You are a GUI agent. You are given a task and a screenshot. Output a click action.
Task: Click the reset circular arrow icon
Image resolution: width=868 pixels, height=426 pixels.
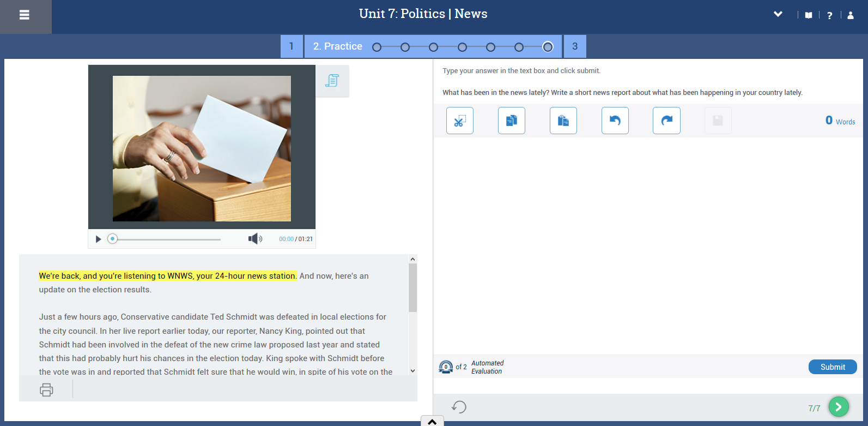click(x=459, y=407)
